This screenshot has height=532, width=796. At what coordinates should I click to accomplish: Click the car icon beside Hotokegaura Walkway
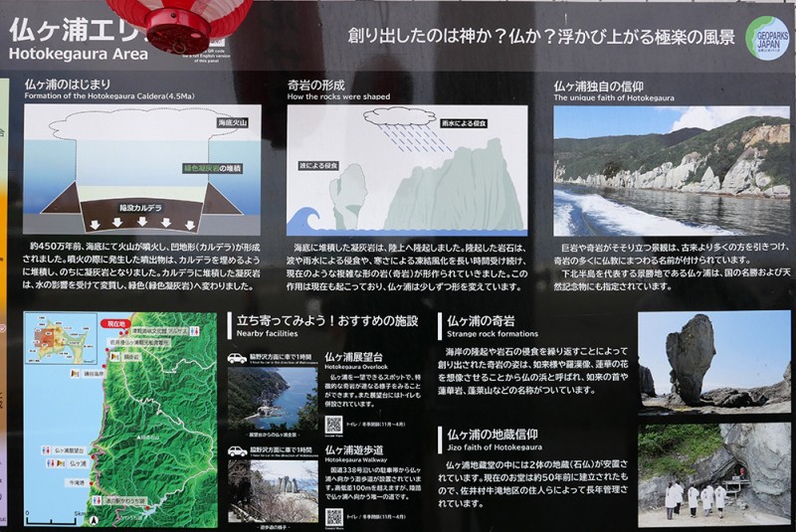(237, 450)
